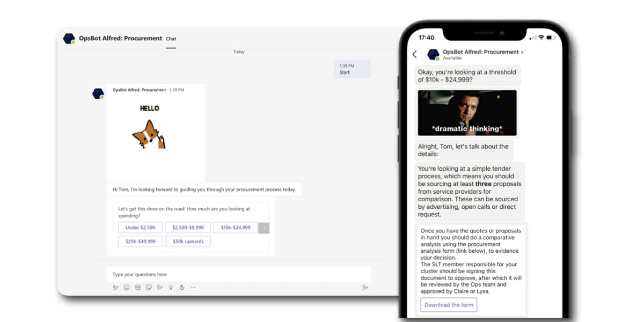The image size is (644, 322).
Task: Click the Today date divider label
Action: (x=239, y=52)
